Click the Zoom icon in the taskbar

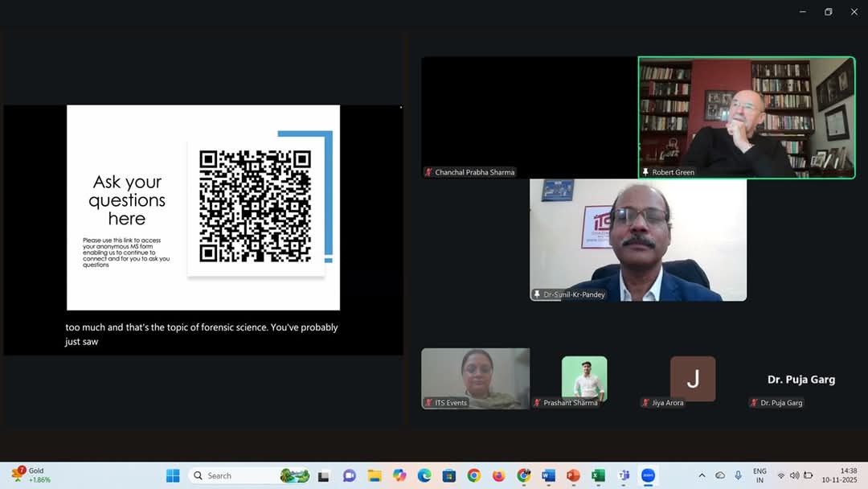click(648, 475)
